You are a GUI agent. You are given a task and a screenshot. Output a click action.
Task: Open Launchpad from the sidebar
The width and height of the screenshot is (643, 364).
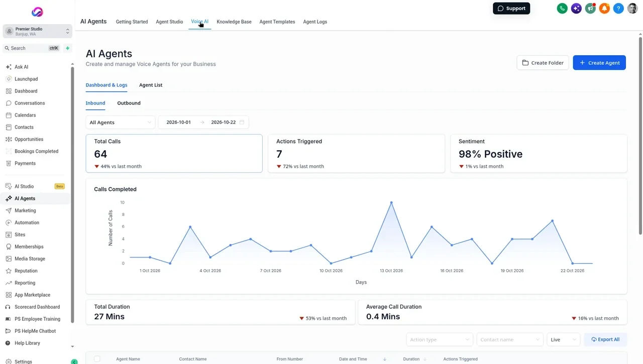(26, 79)
